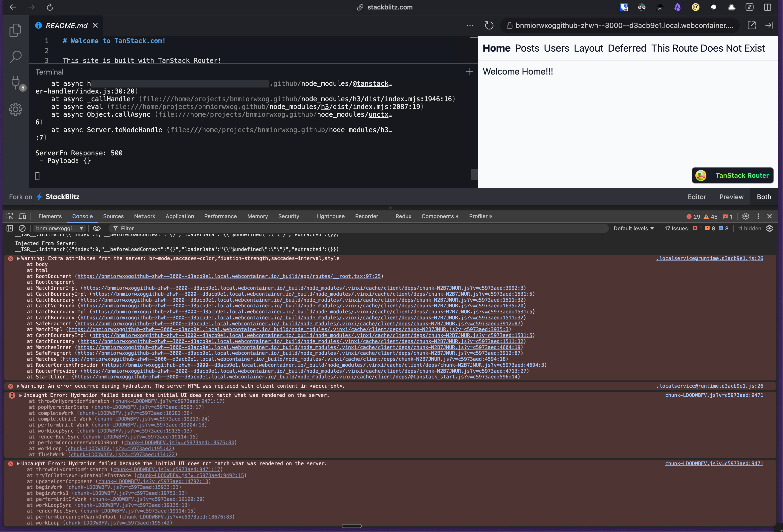Image resolution: width=783 pixels, height=532 pixels.
Task: Click the terminal scrollbar thumb
Action: click(x=474, y=175)
